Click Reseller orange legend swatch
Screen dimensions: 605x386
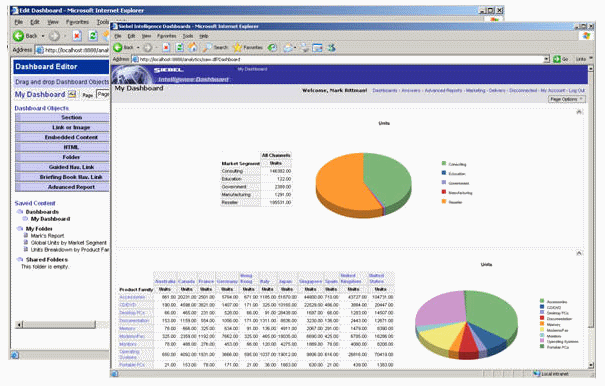click(444, 201)
